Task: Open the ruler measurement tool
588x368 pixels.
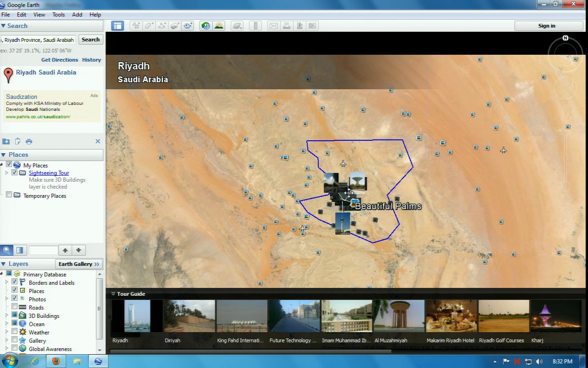Action: click(x=256, y=26)
